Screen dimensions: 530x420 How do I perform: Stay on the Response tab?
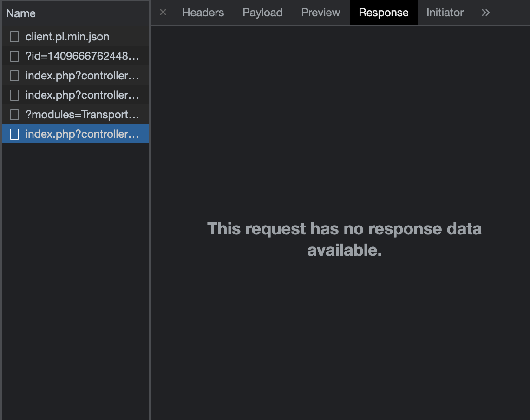coord(383,13)
